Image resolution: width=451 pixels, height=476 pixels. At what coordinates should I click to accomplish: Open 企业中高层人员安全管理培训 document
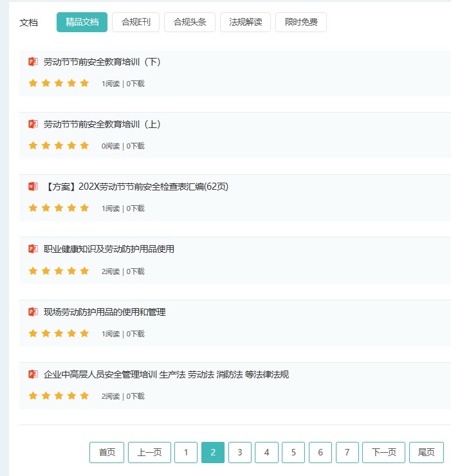[166, 374]
